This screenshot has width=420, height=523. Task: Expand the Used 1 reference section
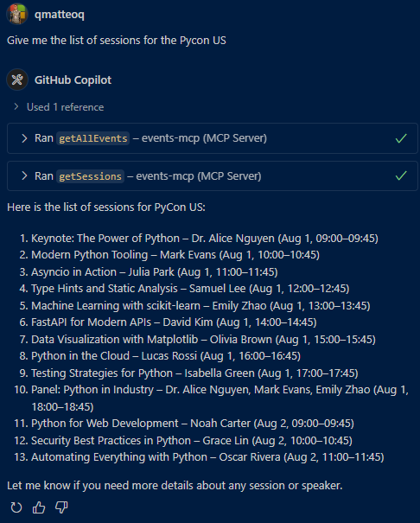click(16, 106)
